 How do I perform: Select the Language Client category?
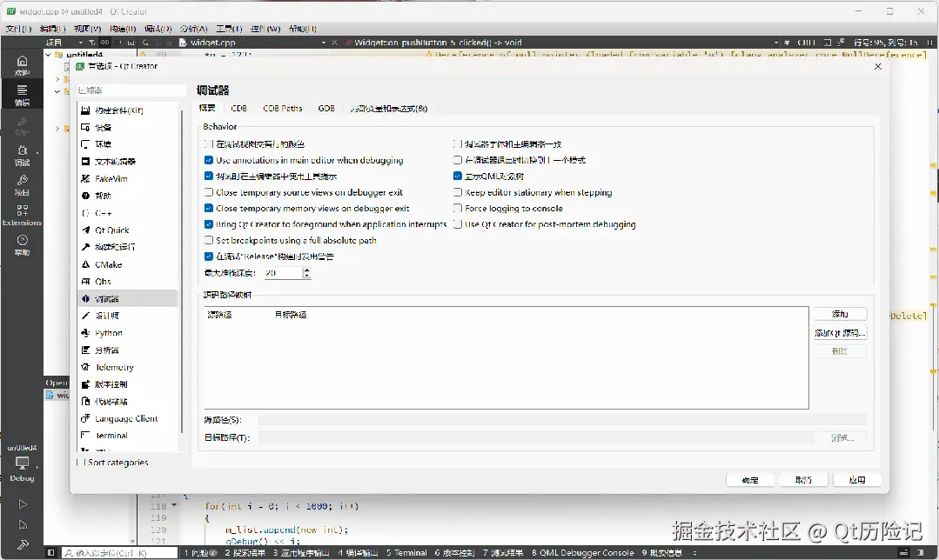128,418
